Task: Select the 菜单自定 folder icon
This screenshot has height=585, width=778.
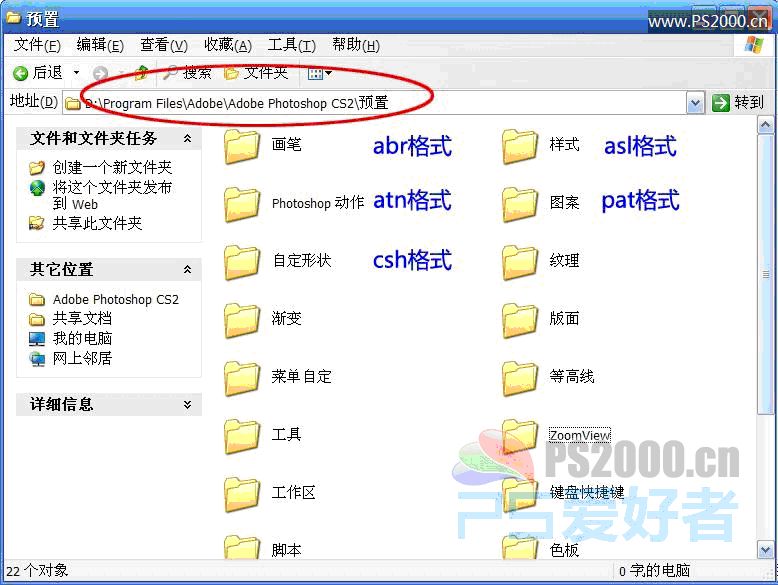Action: click(242, 378)
